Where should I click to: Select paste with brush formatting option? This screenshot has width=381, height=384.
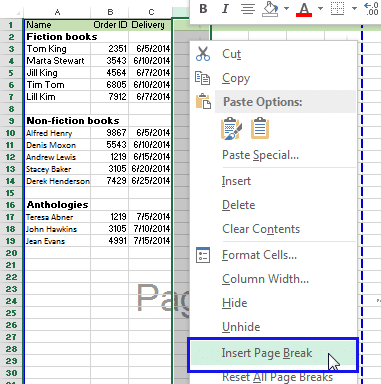pyautogui.click(x=231, y=128)
